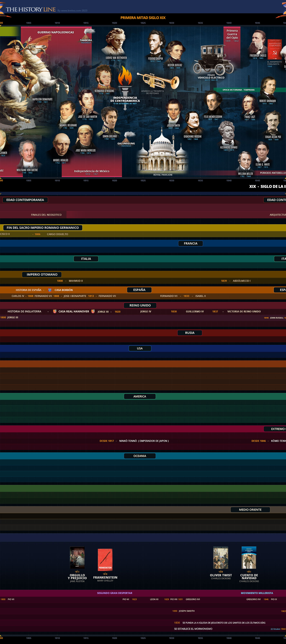Select the Gioachino Rossini portrait
This screenshot has height=644, width=286.
(193, 123)
